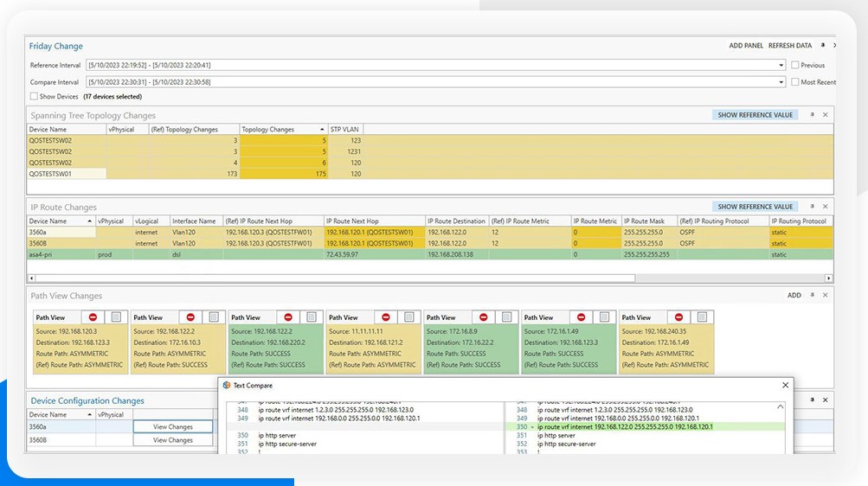The height and width of the screenshot is (486, 868).
Task: Pin the Friday Change dashboard panel
Action: tap(823, 45)
